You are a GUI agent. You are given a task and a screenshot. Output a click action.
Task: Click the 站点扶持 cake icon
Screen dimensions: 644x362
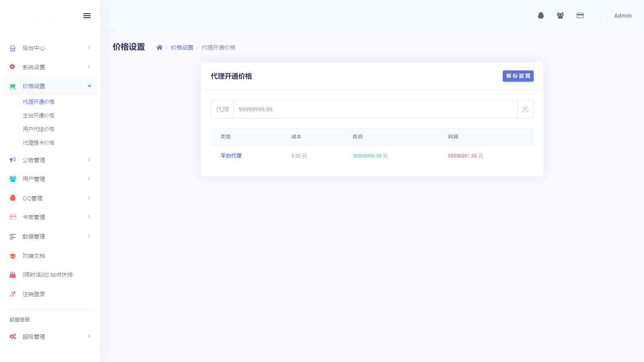13,275
